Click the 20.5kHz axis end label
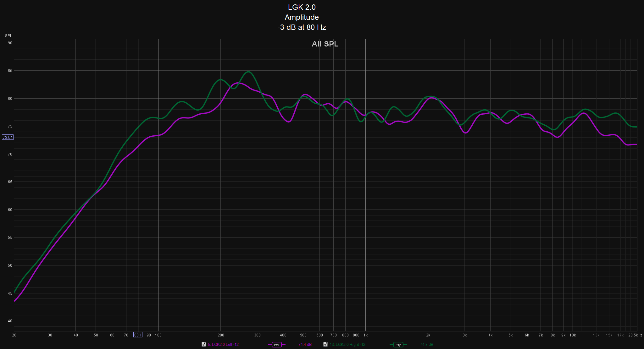The width and height of the screenshot is (644, 349). click(x=635, y=335)
